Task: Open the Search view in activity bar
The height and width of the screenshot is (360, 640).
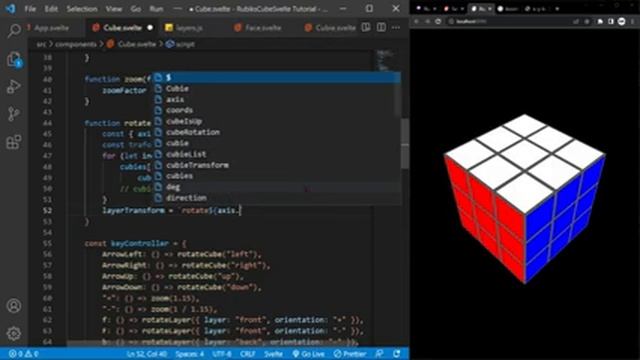Action: pyautogui.click(x=14, y=31)
